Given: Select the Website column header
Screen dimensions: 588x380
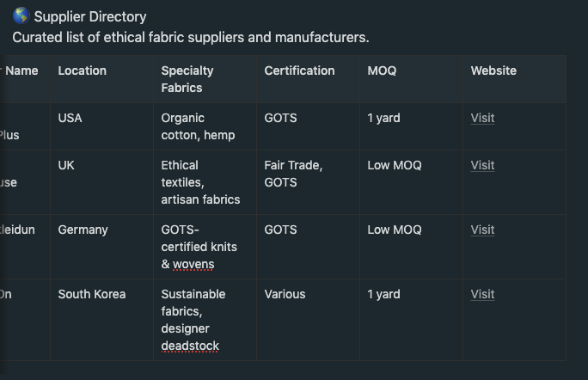Looking at the screenshot, I should point(493,70).
